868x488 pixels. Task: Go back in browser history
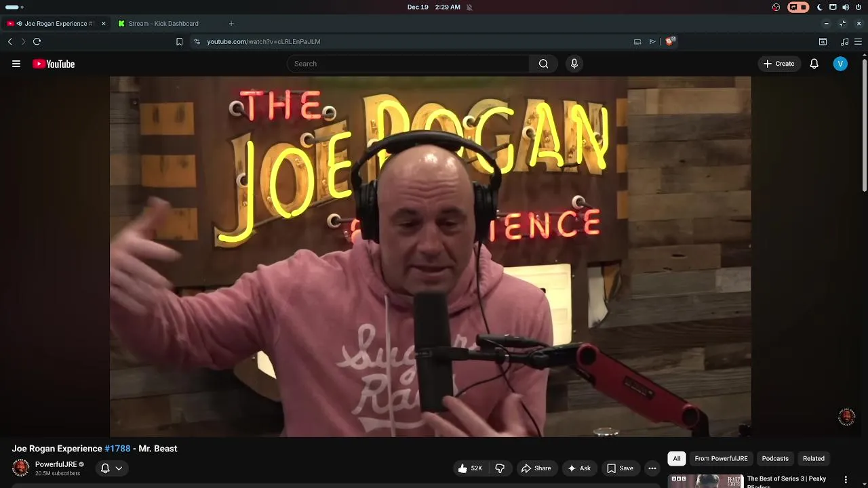click(x=10, y=41)
